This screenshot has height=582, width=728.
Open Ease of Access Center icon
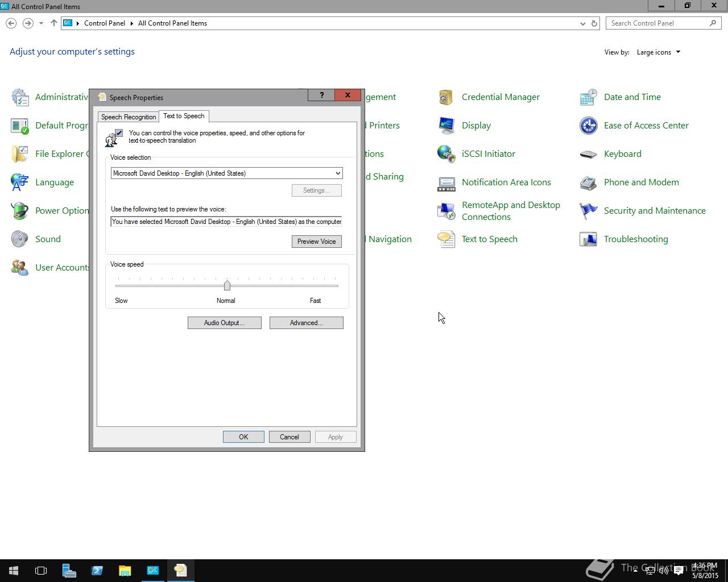tap(589, 126)
